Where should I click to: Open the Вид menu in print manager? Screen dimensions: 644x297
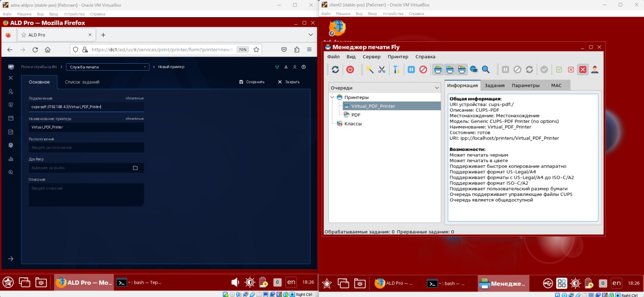(351, 57)
